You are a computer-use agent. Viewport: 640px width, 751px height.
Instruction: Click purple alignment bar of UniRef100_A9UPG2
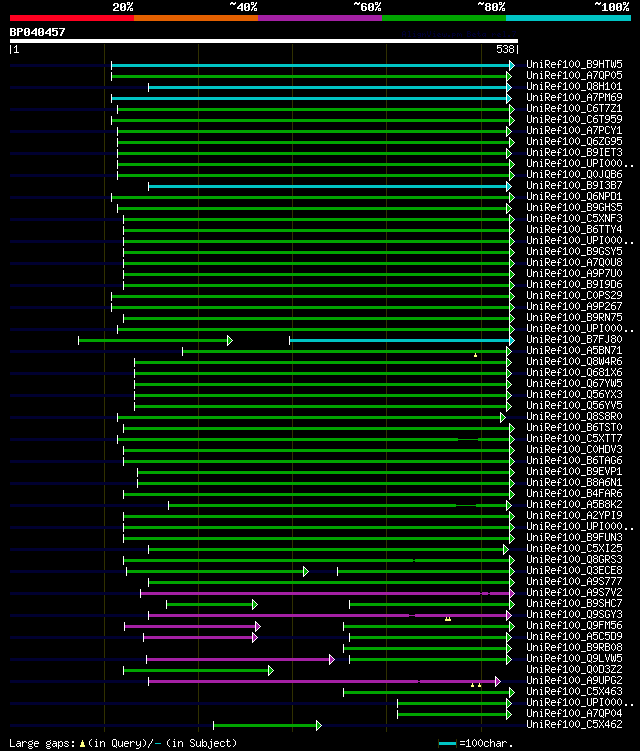pyautogui.click(x=324, y=682)
